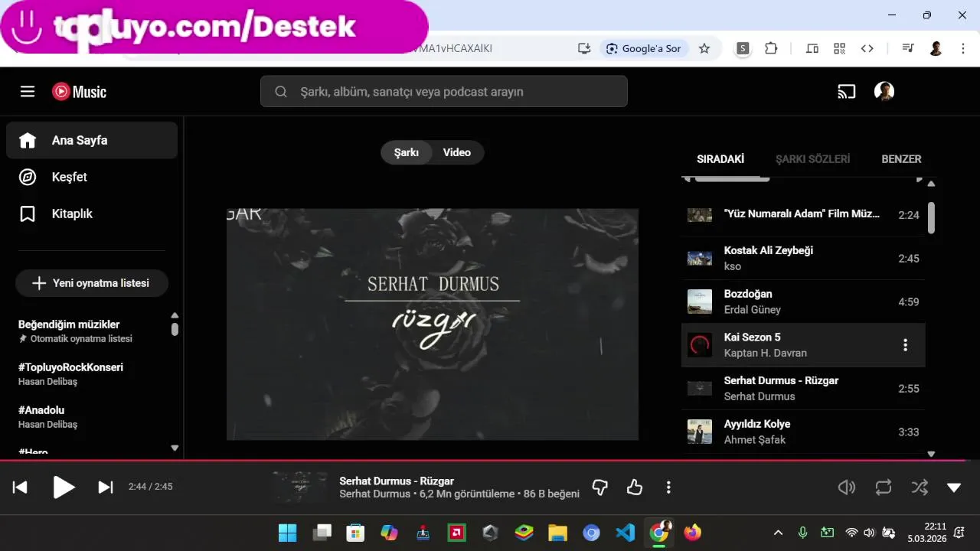Click the YouTube Music logo
This screenshot has height=551, width=980.
(79, 92)
